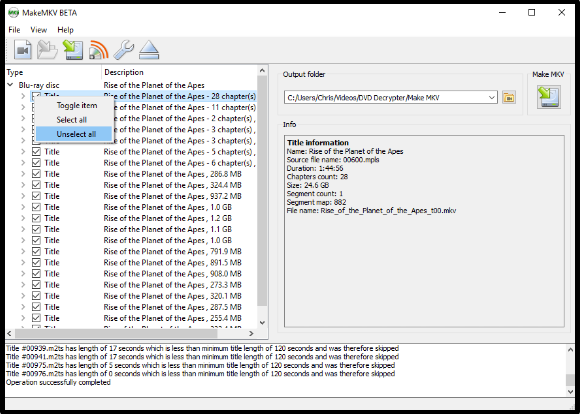Uncheck the 287.5 MB title checkbox
580x414 pixels.
[36, 307]
